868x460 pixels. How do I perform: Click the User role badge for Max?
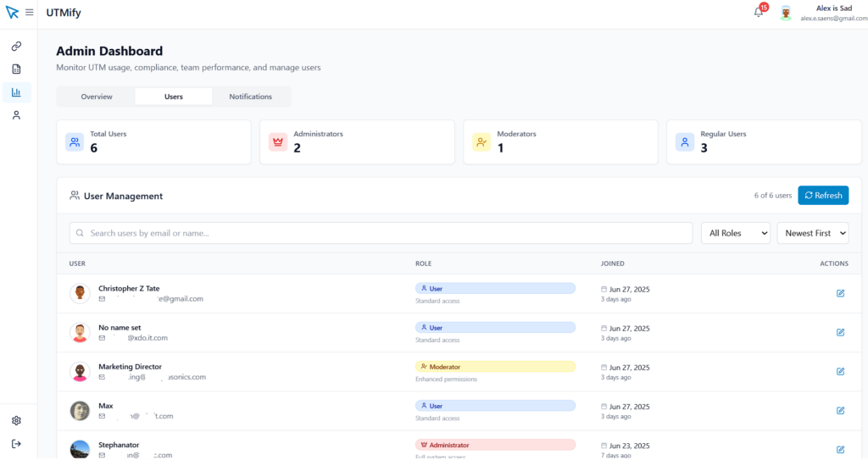(x=495, y=406)
